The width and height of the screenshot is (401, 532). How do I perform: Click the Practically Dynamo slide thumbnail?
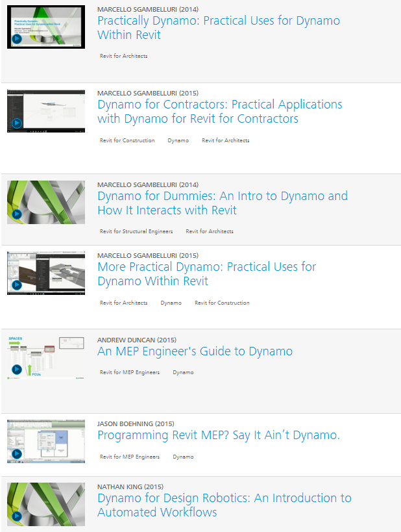click(46, 27)
